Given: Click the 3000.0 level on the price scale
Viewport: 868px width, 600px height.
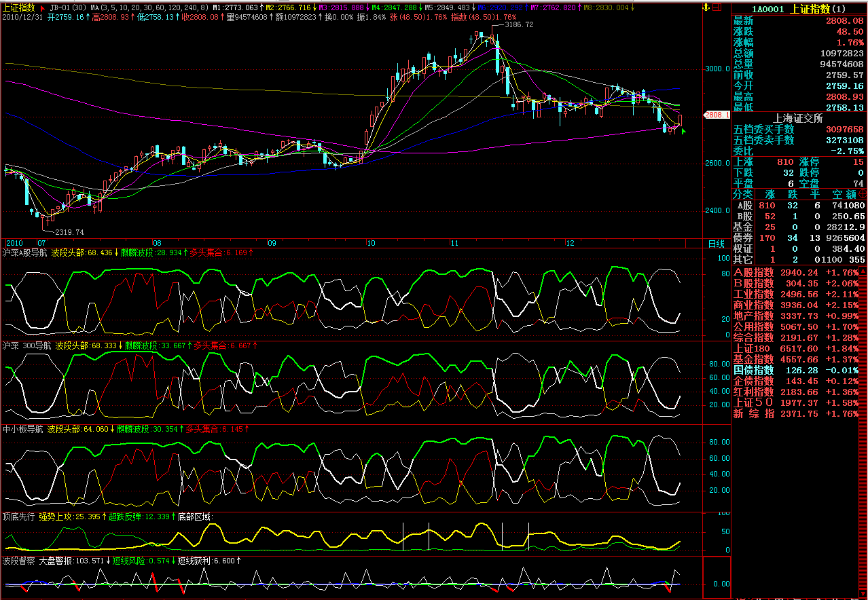Looking at the screenshot, I should 718,69.
